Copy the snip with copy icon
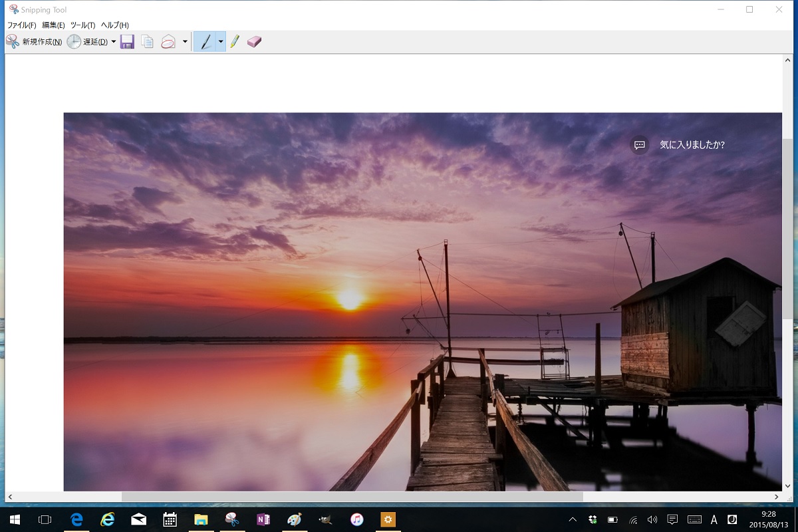Viewport: 798px width, 532px height. (147, 42)
